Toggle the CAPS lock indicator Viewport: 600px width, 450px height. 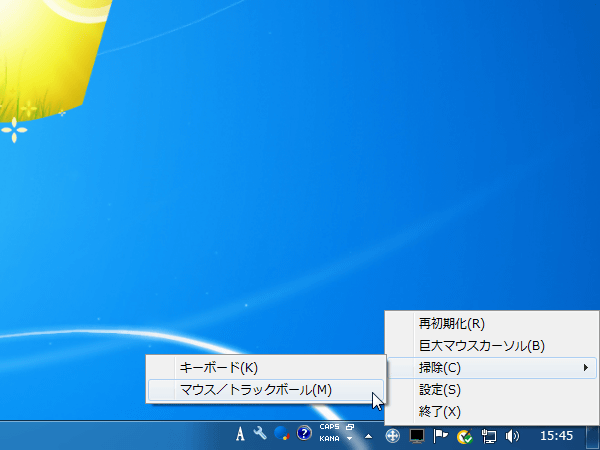point(329,428)
